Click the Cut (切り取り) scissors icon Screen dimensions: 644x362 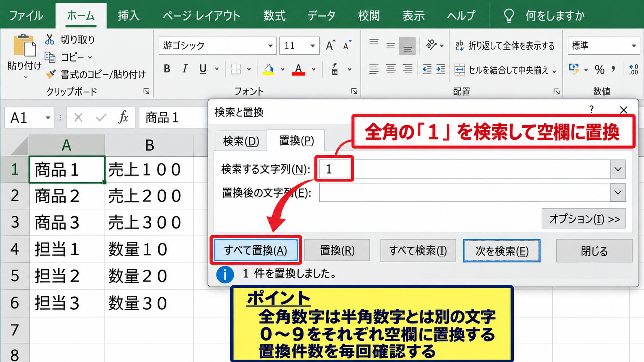(x=50, y=39)
